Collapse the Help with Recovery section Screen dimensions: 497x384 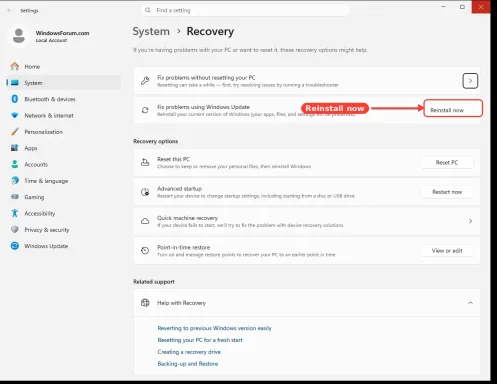point(470,303)
